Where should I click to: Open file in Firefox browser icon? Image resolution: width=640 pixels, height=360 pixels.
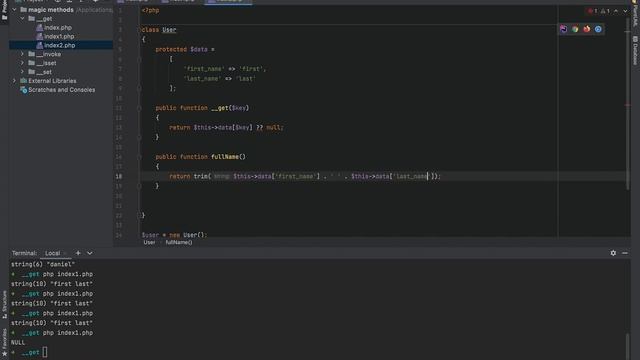(x=587, y=29)
